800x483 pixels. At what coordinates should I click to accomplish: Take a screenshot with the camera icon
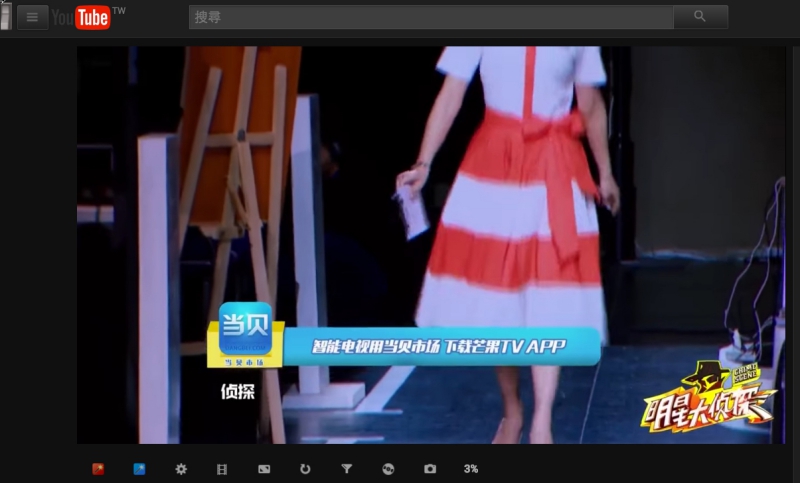[x=430, y=469]
